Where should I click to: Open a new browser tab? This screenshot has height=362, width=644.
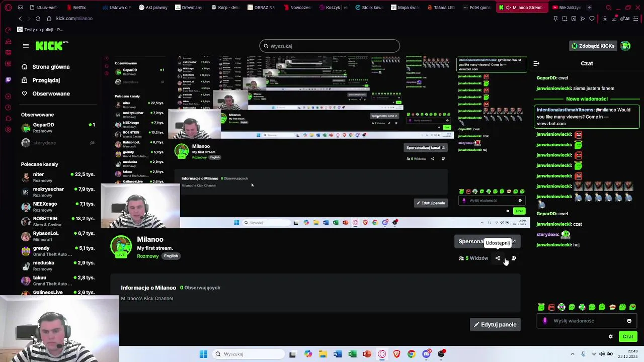(589, 8)
